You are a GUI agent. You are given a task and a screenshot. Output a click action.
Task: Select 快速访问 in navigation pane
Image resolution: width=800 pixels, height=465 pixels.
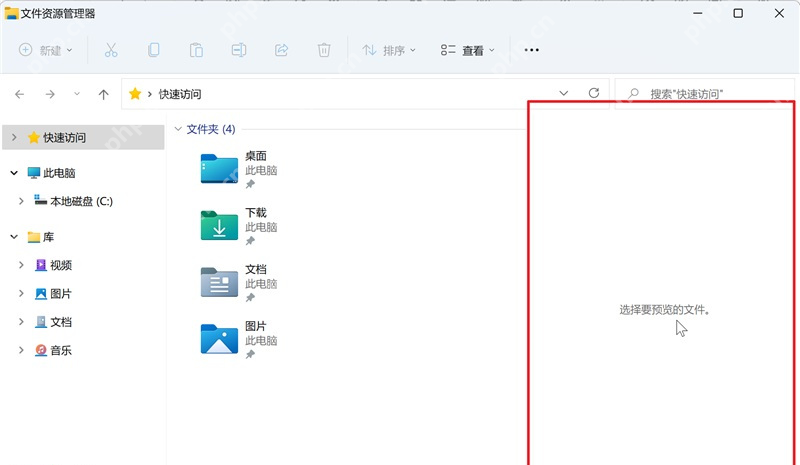coord(83,137)
